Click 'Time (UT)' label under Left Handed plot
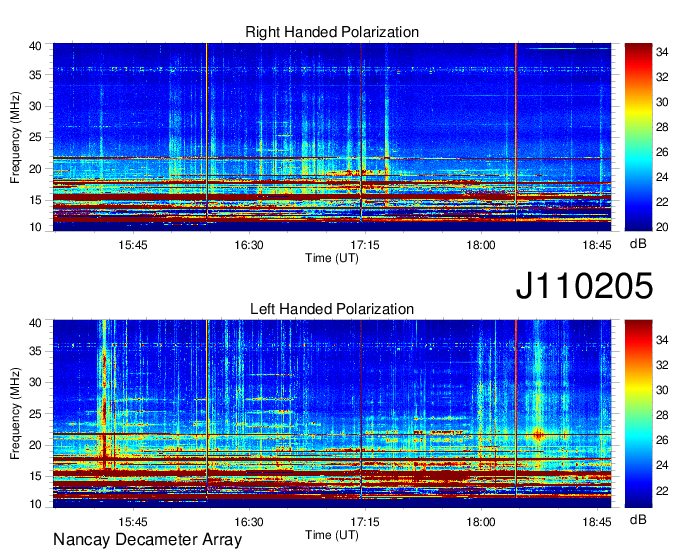 pos(332,535)
